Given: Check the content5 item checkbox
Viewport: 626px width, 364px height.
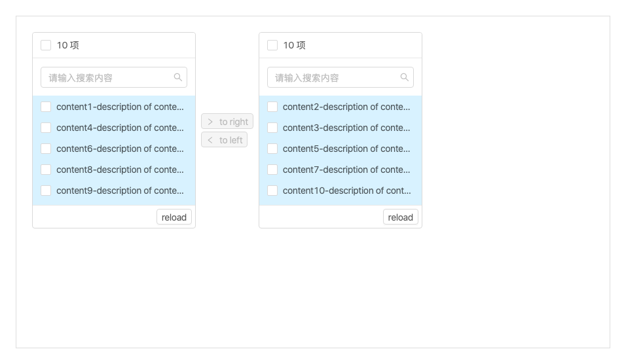Looking at the screenshot, I should point(272,149).
